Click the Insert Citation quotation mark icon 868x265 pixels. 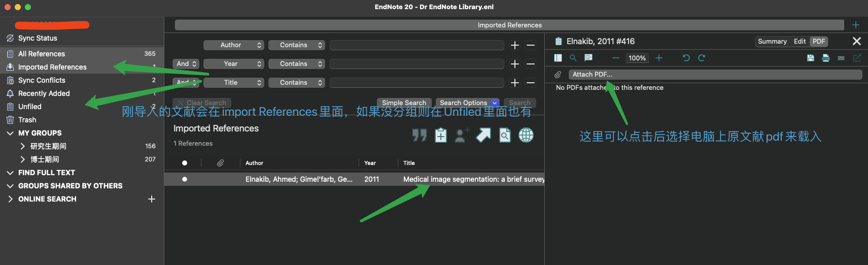pos(420,135)
